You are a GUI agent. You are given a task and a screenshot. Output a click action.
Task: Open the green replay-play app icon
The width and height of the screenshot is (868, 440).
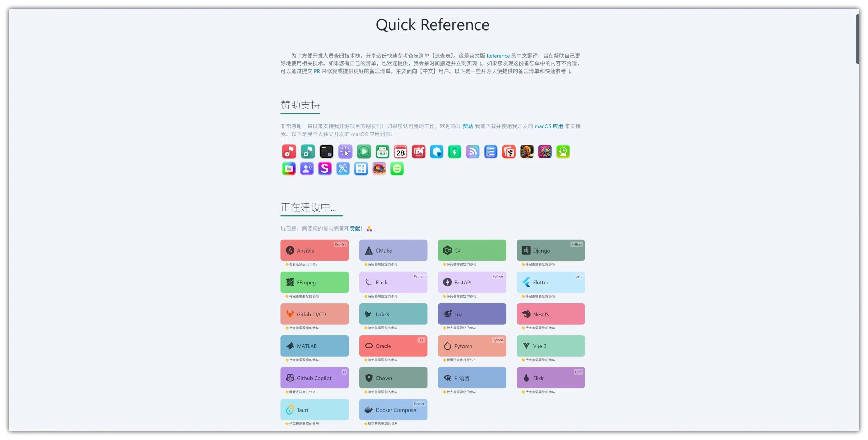[364, 152]
